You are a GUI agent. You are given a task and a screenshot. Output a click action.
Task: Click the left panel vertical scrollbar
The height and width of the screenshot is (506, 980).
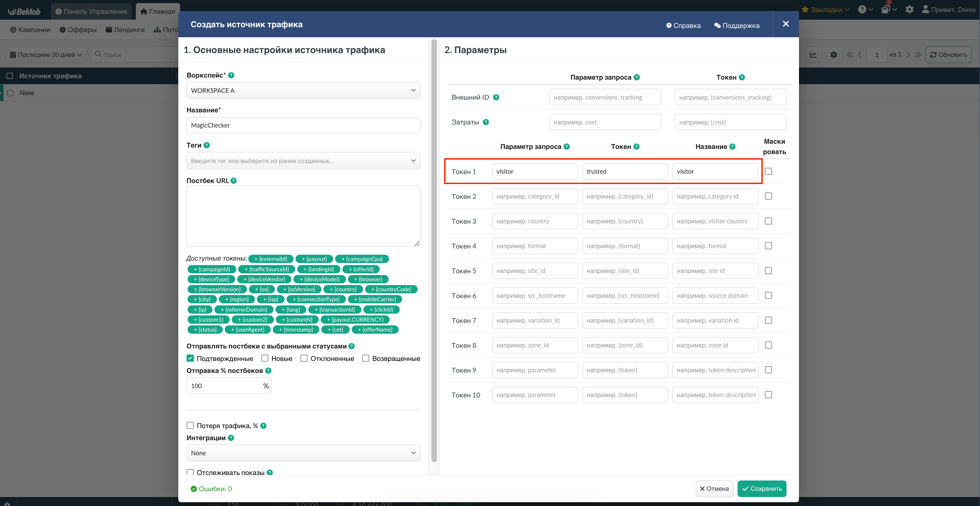(x=434, y=251)
